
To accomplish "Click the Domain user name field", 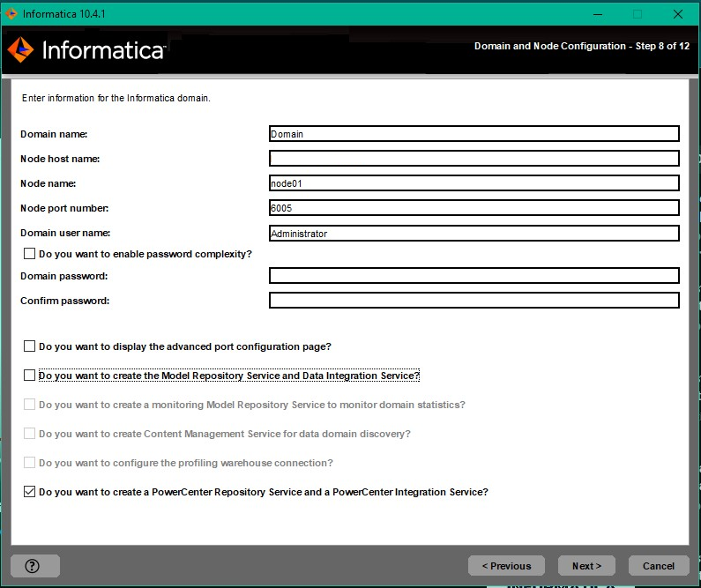I will (x=474, y=234).
